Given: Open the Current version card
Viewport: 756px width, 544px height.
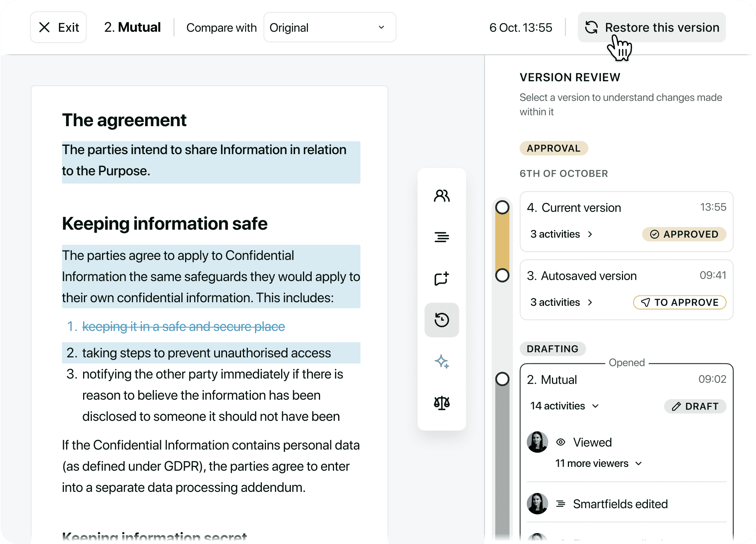Looking at the screenshot, I should (604, 208).
